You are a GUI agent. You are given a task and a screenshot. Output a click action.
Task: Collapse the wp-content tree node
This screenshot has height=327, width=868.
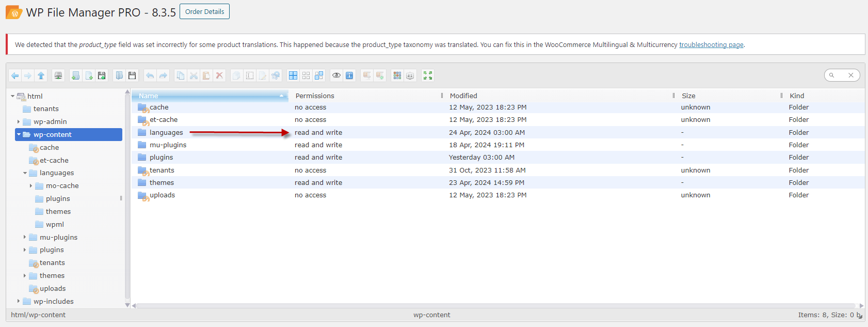[x=19, y=134]
